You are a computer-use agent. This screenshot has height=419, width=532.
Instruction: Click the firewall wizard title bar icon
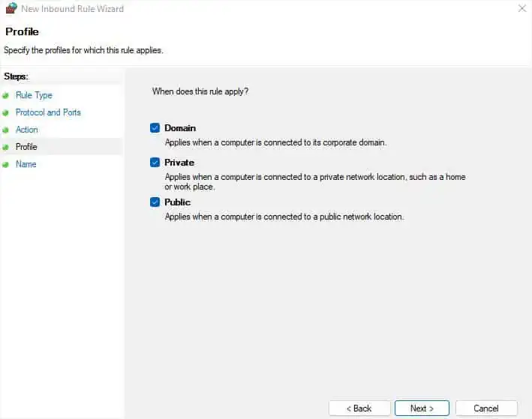coord(11,9)
